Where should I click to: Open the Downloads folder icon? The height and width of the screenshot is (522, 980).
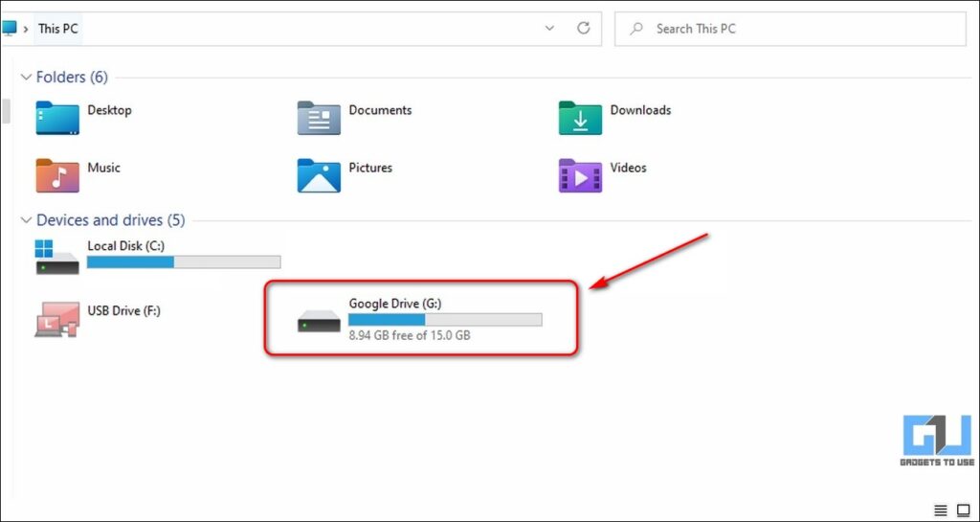pyautogui.click(x=580, y=118)
